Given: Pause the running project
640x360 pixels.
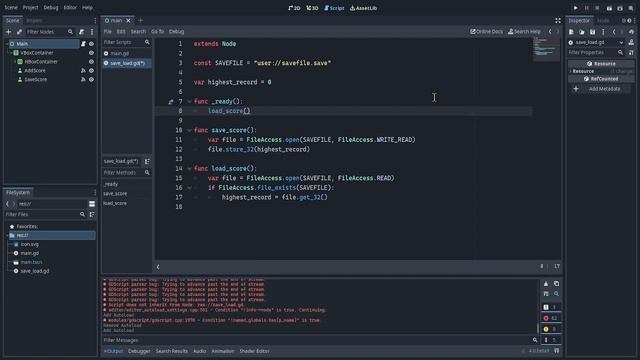Looking at the screenshot, I should 587,8.
